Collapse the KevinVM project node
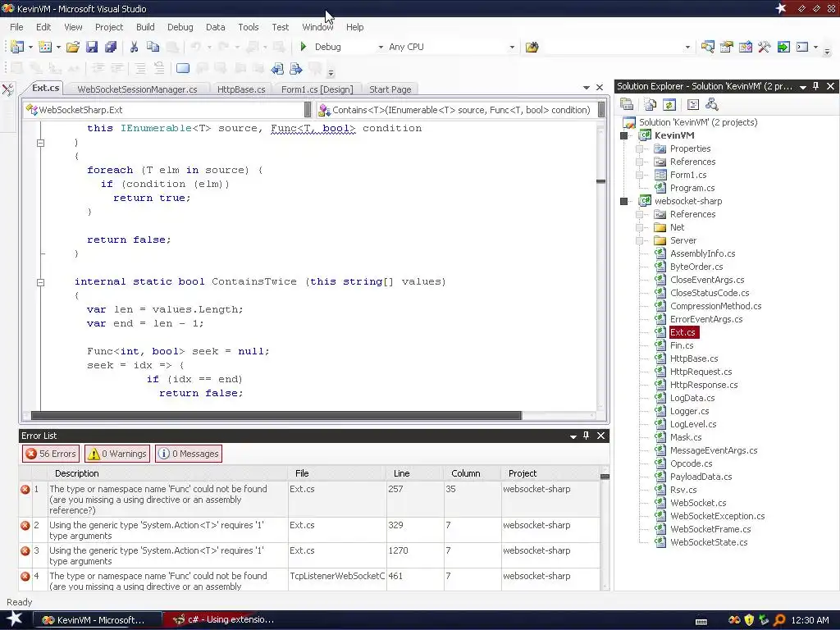The image size is (840, 630). point(624,135)
